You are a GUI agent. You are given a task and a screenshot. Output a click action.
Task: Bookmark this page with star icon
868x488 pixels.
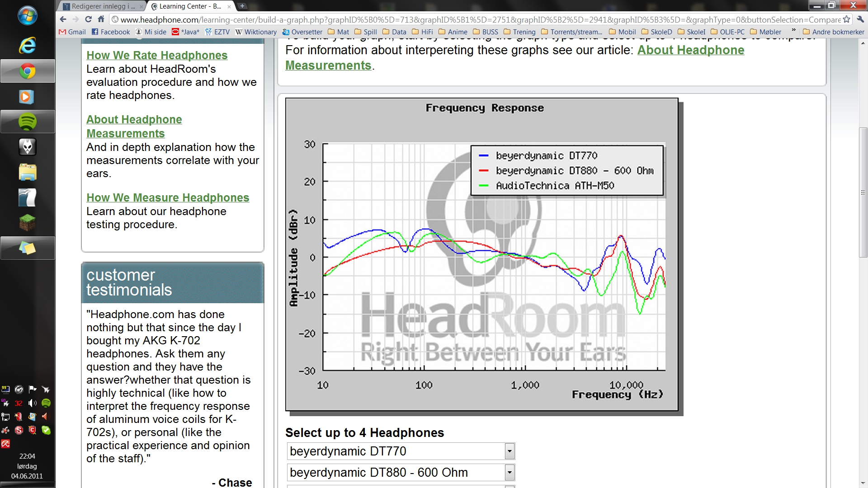click(846, 19)
